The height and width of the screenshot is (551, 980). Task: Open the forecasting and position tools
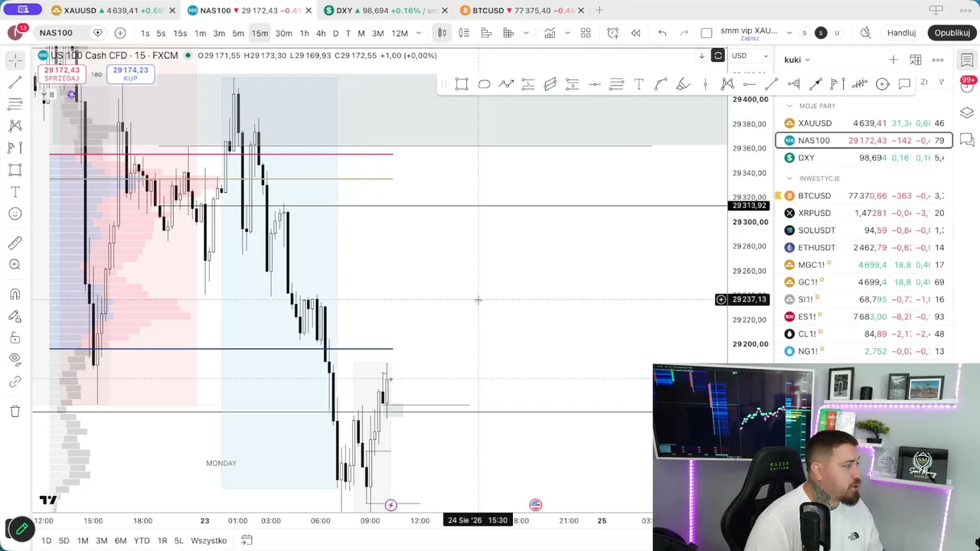pos(15,147)
